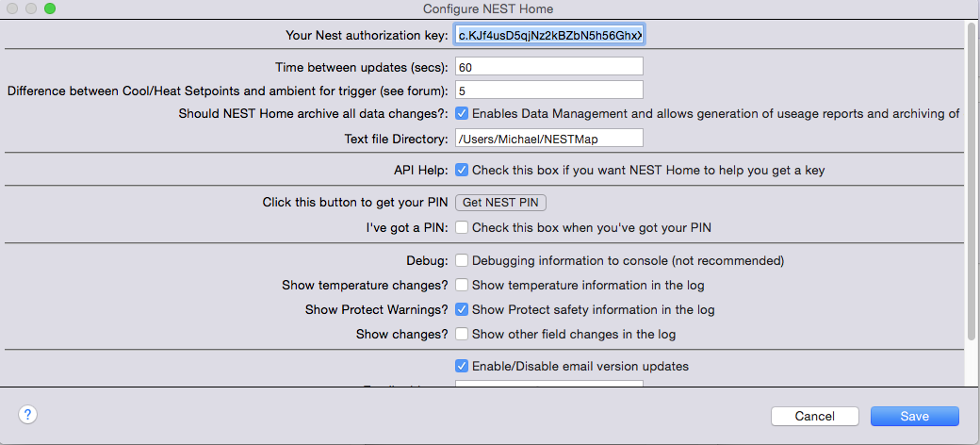Viewport: 980px width, 445px height.
Task: Open the help question mark button
Action: pyautogui.click(x=28, y=415)
